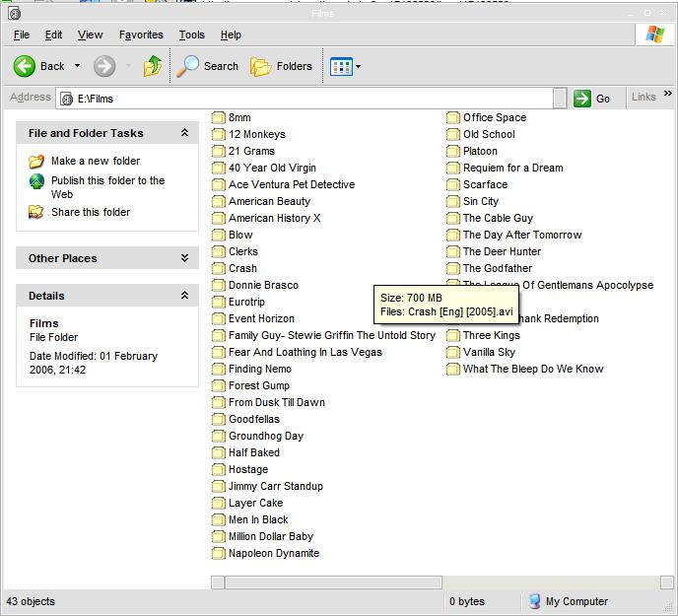Select the American History X folder name
This screenshot has width=678, height=616.
coord(275,218)
